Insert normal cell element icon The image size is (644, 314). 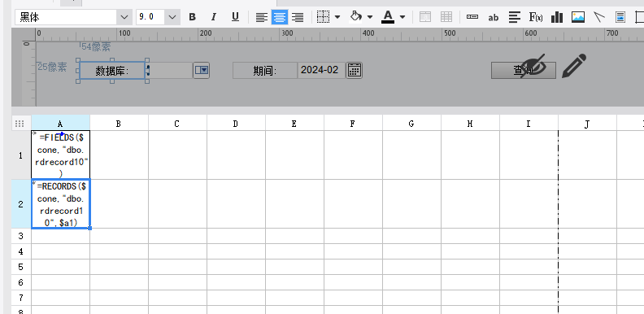[472, 17]
